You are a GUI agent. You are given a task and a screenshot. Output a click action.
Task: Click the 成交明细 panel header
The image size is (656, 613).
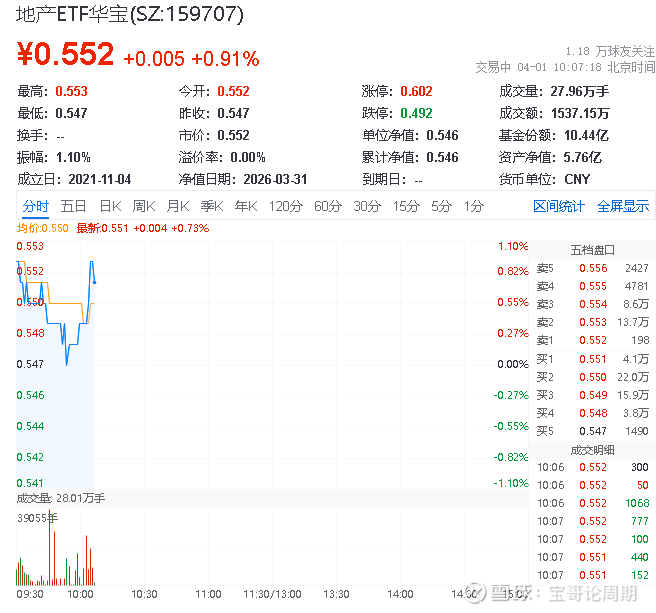(x=592, y=450)
